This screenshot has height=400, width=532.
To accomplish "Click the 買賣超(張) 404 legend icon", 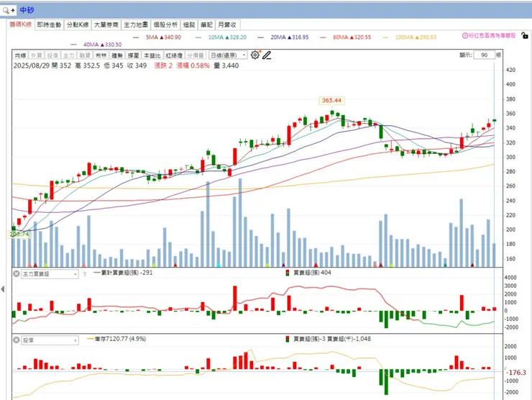I will point(288,273).
